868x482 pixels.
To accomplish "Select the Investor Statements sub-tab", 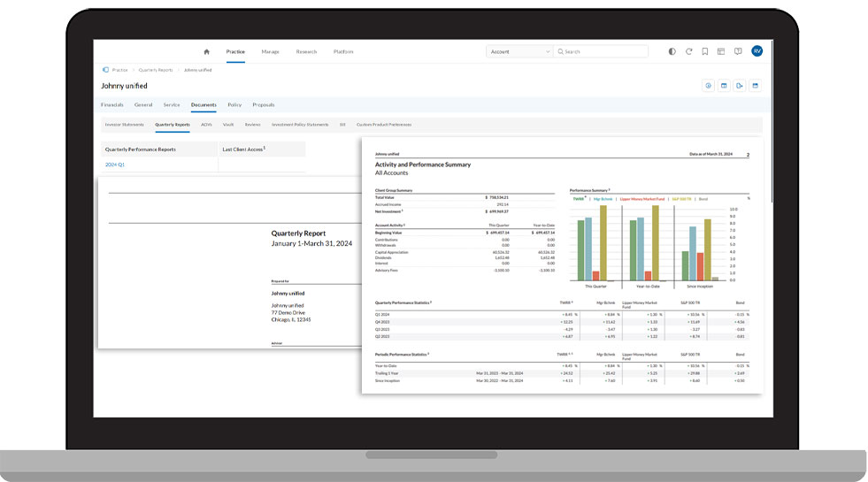I will click(124, 125).
